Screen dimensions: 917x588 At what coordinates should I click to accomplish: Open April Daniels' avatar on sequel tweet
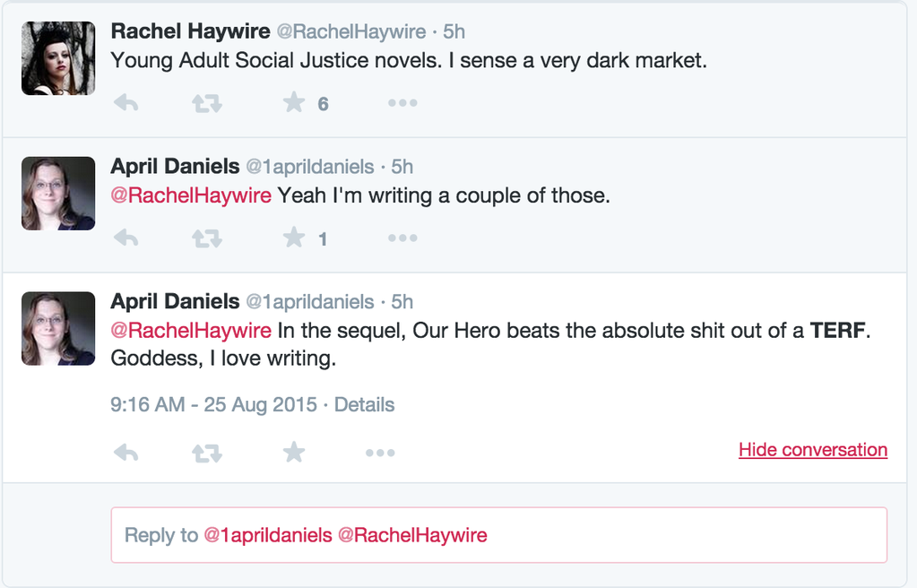pyautogui.click(x=58, y=328)
